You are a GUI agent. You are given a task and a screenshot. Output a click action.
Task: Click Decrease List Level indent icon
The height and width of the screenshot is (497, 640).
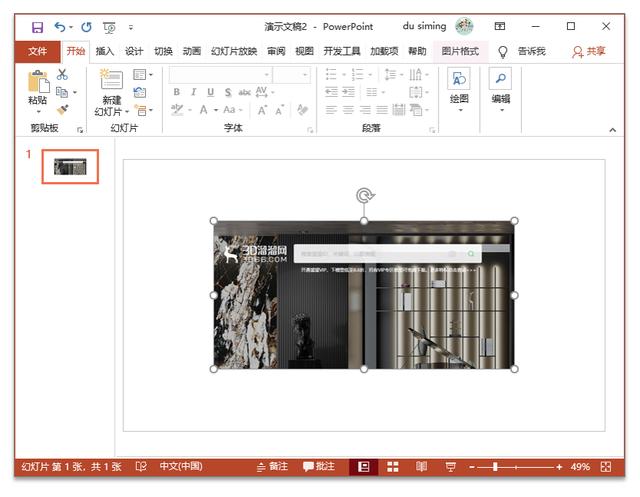tap(331, 92)
